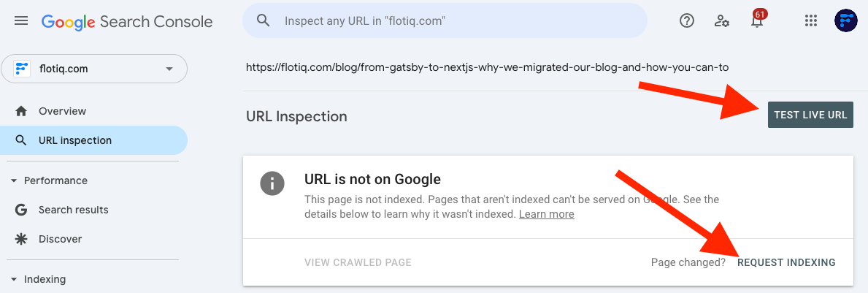
Task: Click VIEW CRAWLED PAGE
Action: coord(358,262)
